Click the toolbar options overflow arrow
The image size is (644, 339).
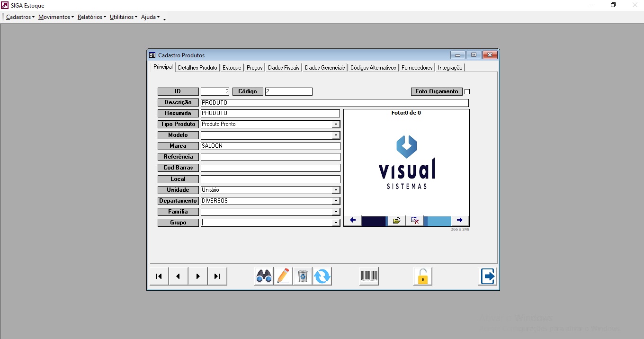coord(164,18)
